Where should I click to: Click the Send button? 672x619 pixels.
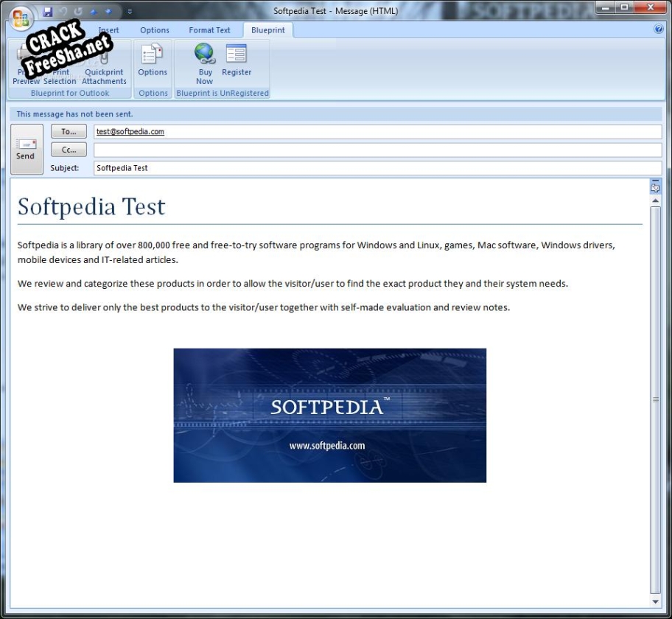(26, 149)
